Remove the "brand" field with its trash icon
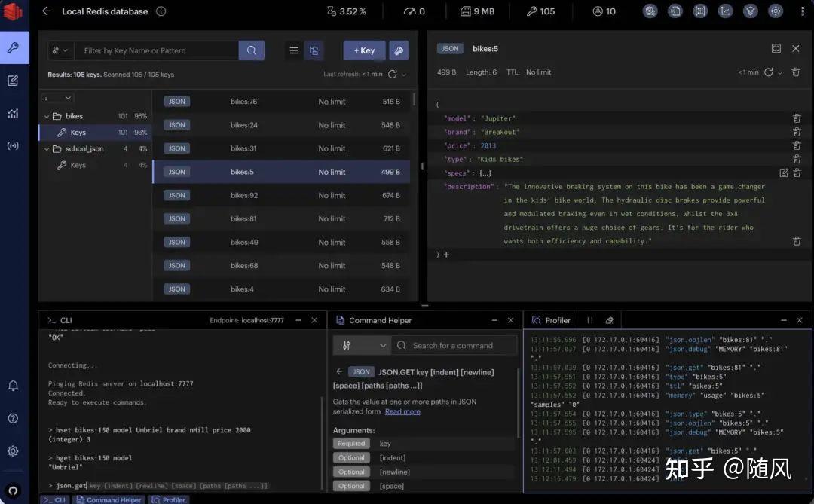The height and width of the screenshot is (504, 814). pos(797,132)
